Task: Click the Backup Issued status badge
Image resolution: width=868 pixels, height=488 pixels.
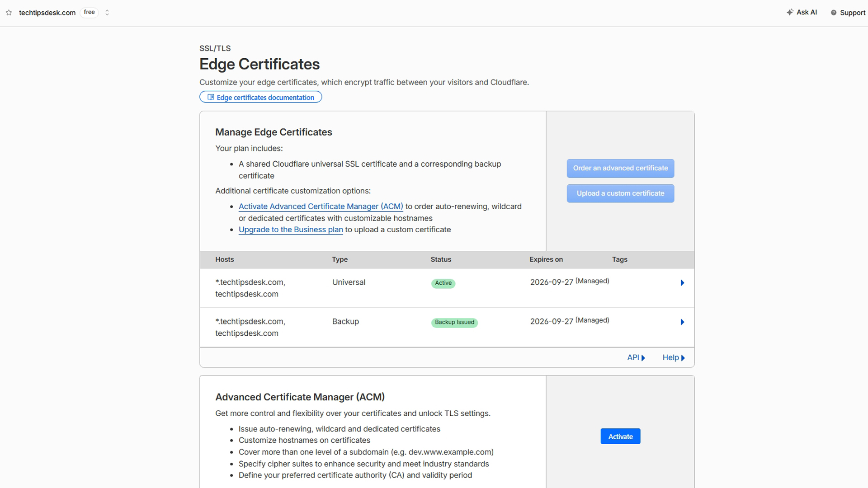Action: tap(454, 322)
